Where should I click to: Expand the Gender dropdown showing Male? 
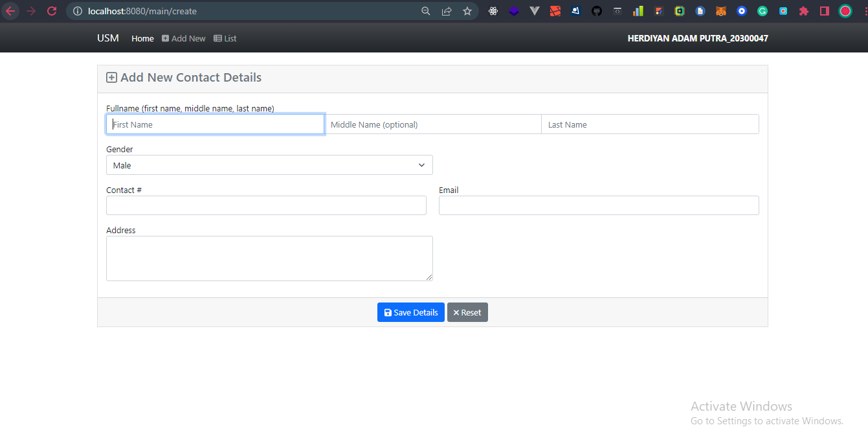269,165
